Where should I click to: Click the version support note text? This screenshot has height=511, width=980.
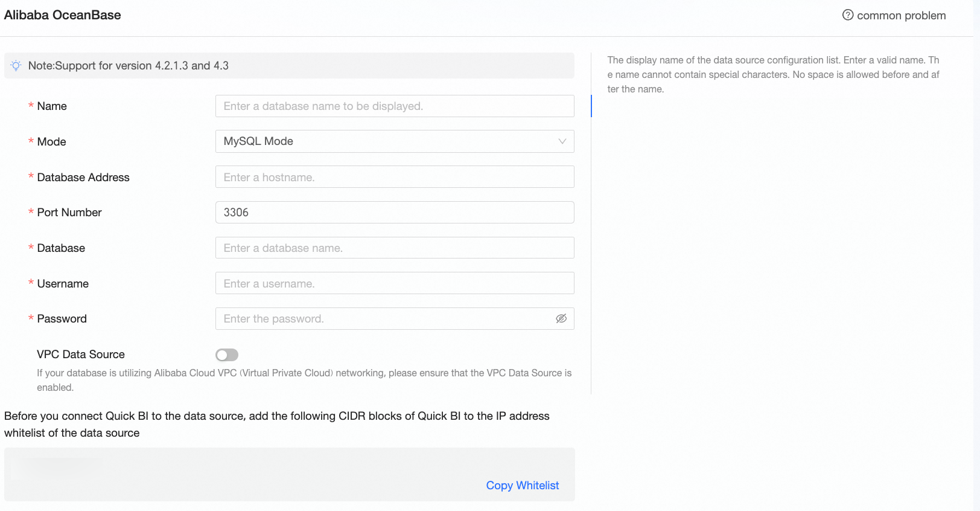pyautogui.click(x=129, y=66)
